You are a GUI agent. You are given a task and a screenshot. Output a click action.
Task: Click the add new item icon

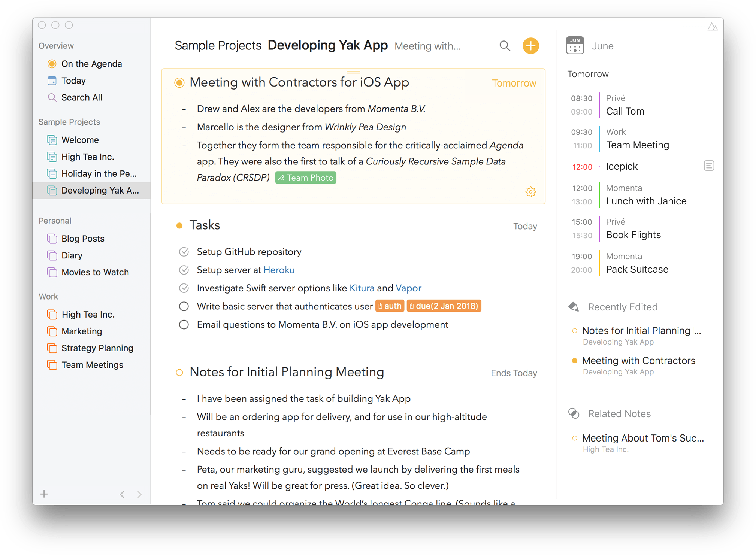(x=531, y=45)
